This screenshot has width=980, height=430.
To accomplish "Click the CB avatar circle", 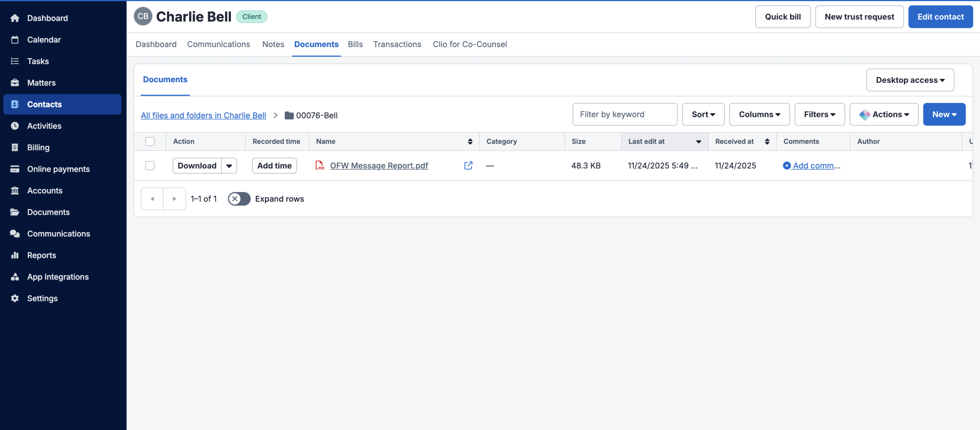I will [x=143, y=16].
